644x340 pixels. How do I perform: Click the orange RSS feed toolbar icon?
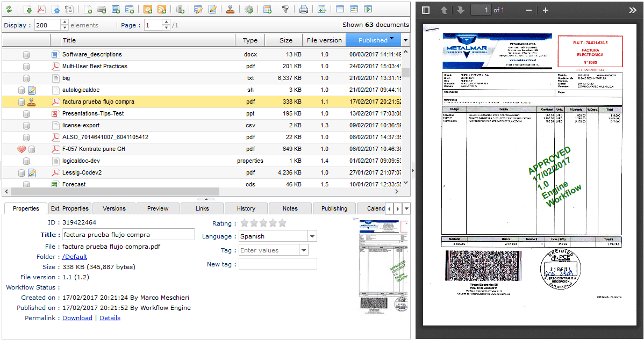point(162,9)
